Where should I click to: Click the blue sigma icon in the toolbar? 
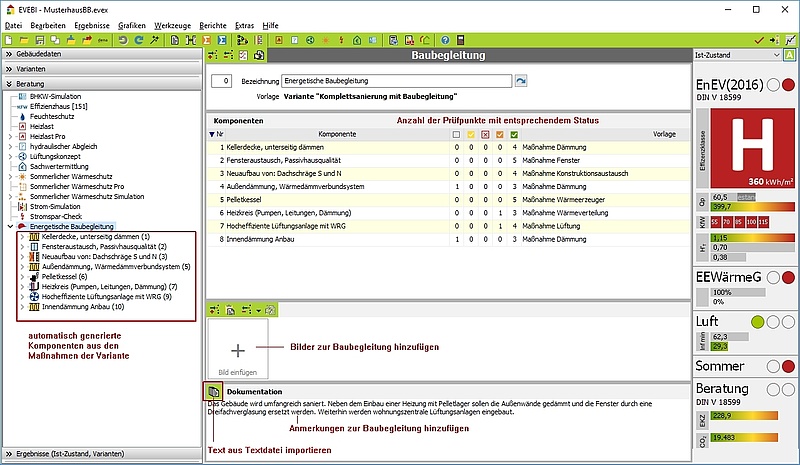[222, 40]
